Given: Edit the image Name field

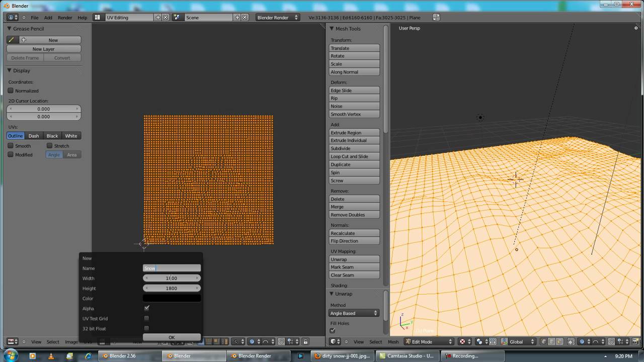Looking at the screenshot, I should pos(172,268).
